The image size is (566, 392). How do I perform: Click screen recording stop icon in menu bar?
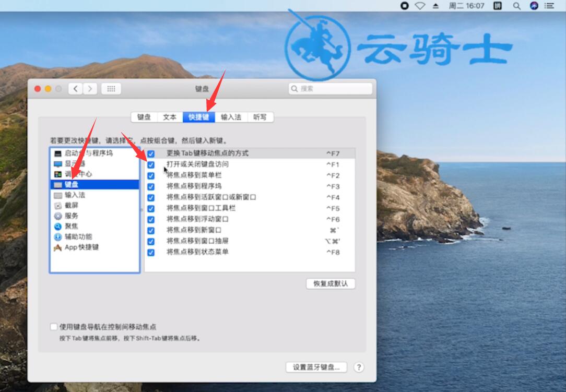(404, 6)
